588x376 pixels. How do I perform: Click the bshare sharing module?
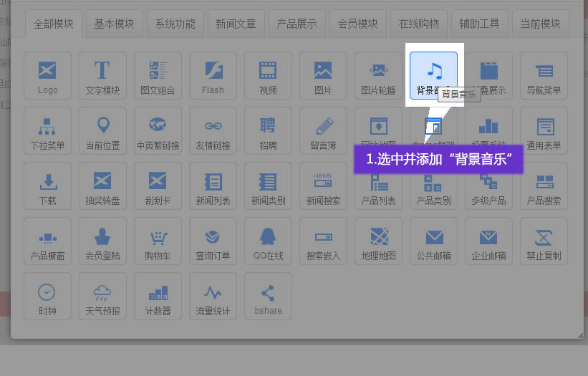(268, 296)
